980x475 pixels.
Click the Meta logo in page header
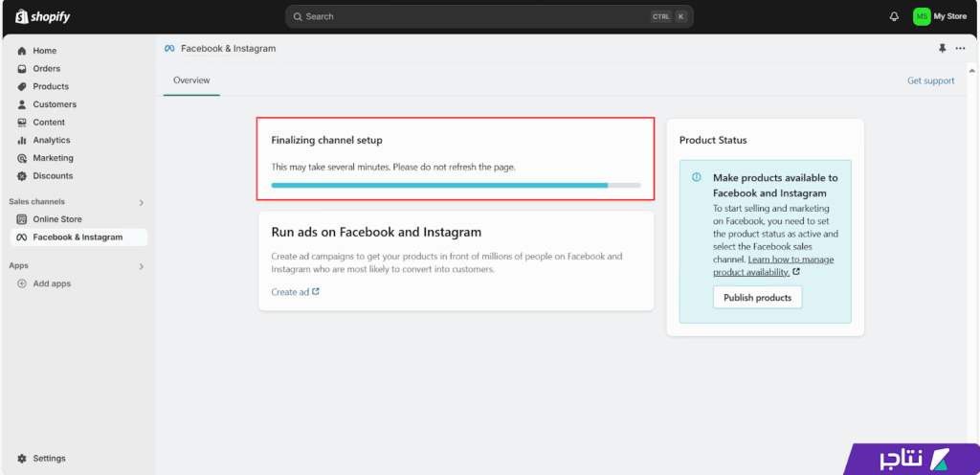169,48
